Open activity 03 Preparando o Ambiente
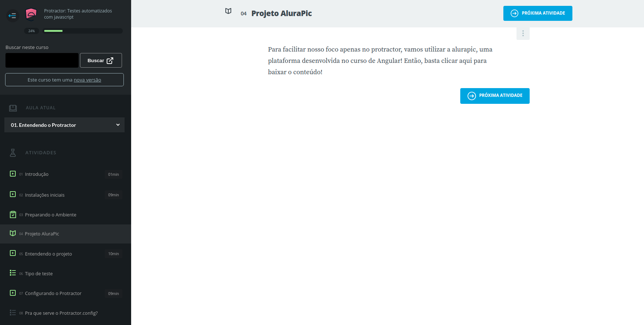Viewport: 644px width, 325px height. click(65, 215)
